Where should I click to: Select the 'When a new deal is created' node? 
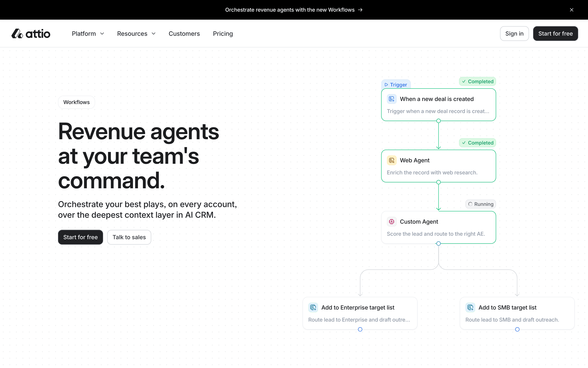[439, 105]
